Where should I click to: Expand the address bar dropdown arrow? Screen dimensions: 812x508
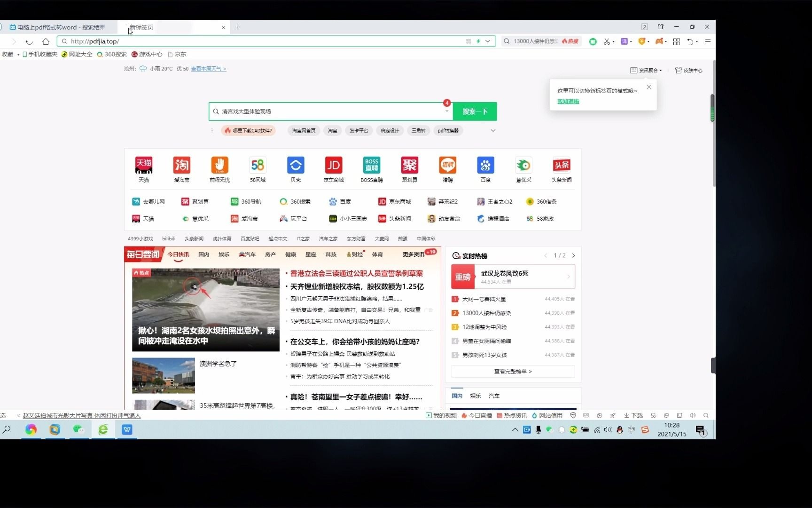pos(488,41)
